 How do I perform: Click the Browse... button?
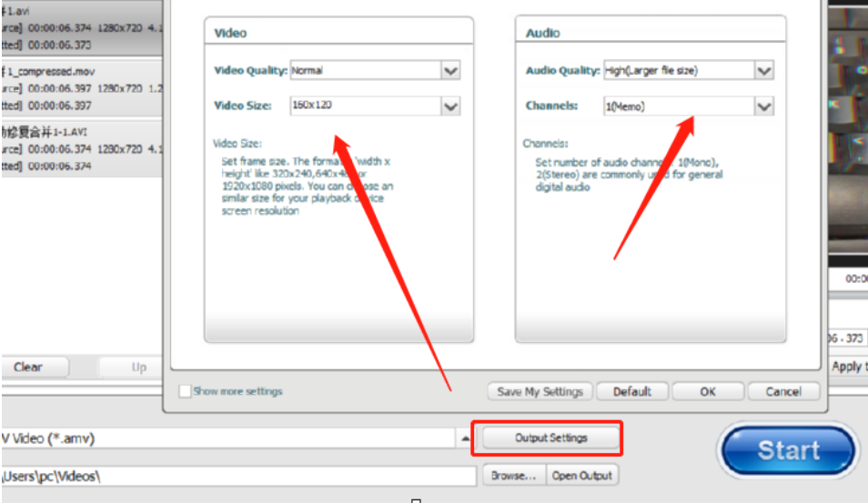tap(514, 476)
